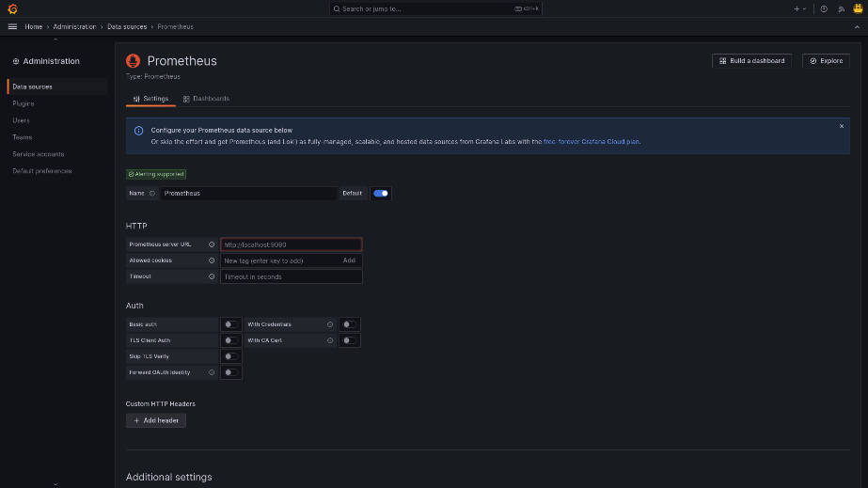Click the blue info icon in banner
Viewport: 868px width, 488px height.
(x=138, y=131)
